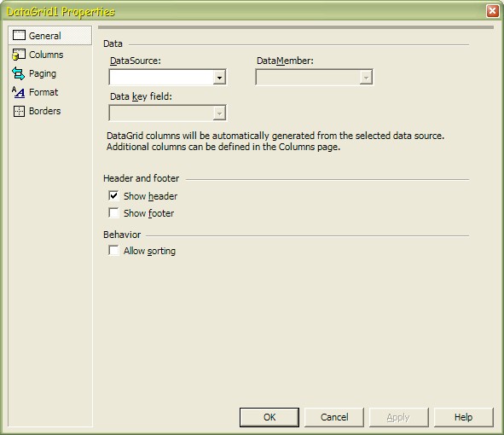Viewport: 504px width, 435px height.
Task: Expand the DataSource dropdown arrow
Action: click(219, 77)
